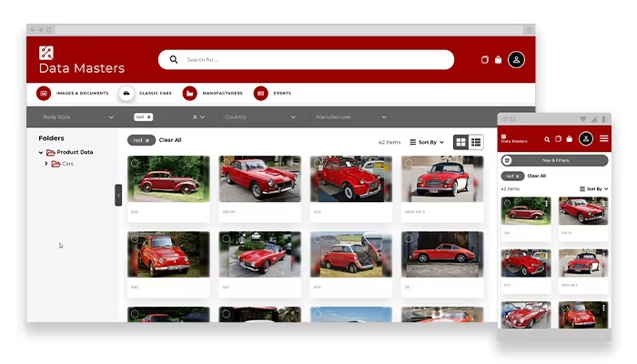Image resolution: width=637 pixels, height=364 pixels.
Task: Click the Manufacturers factory icon
Action: point(189,94)
